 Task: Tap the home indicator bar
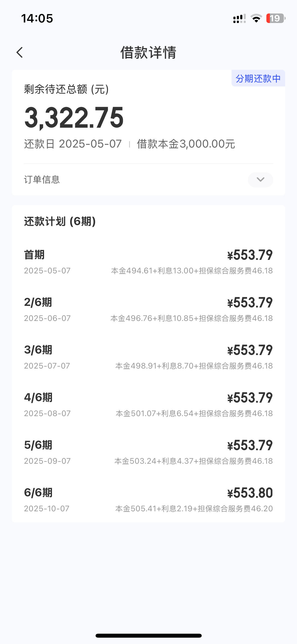pyautogui.click(x=149, y=636)
